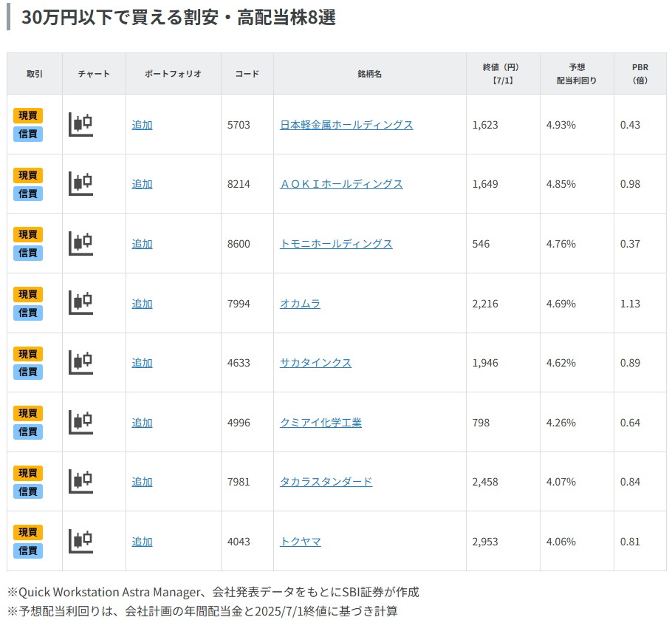
Task: Add トクヤマ to portfolio via 追加
Action: [x=143, y=542]
